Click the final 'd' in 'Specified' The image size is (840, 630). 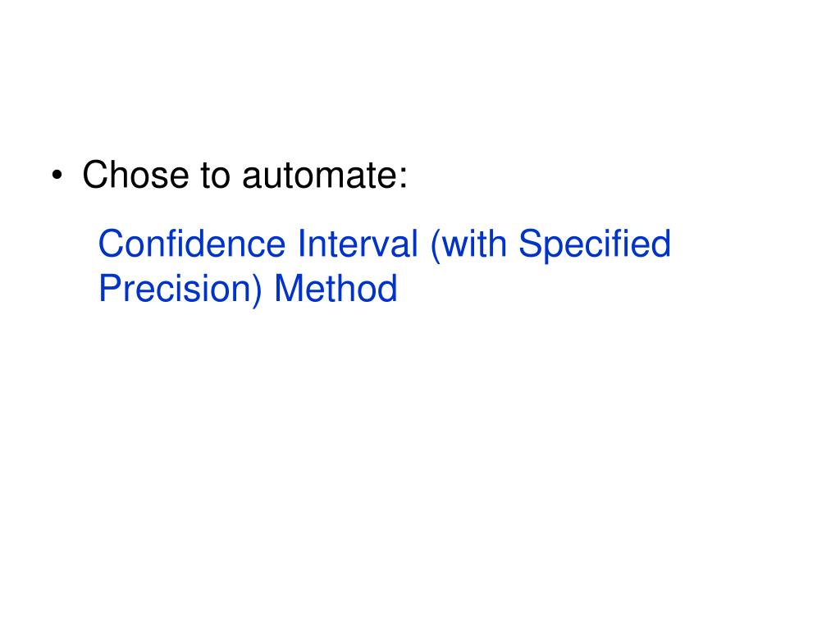click(662, 244)
